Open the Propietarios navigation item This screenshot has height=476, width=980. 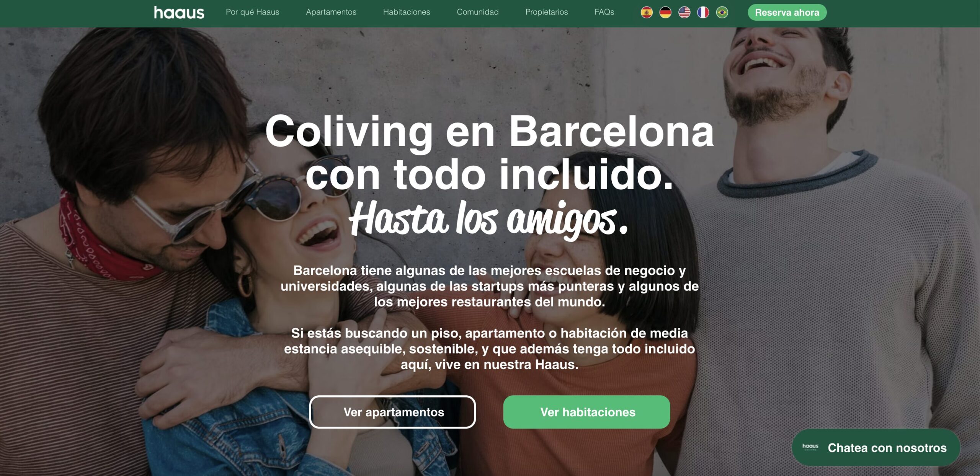point(547,12)
